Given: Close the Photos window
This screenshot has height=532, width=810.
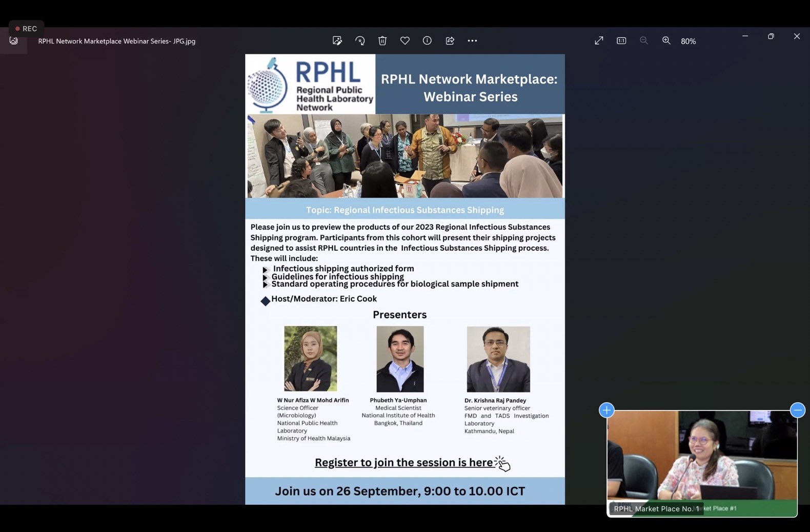Looking at the screenshot, I should tap(797, 36).
